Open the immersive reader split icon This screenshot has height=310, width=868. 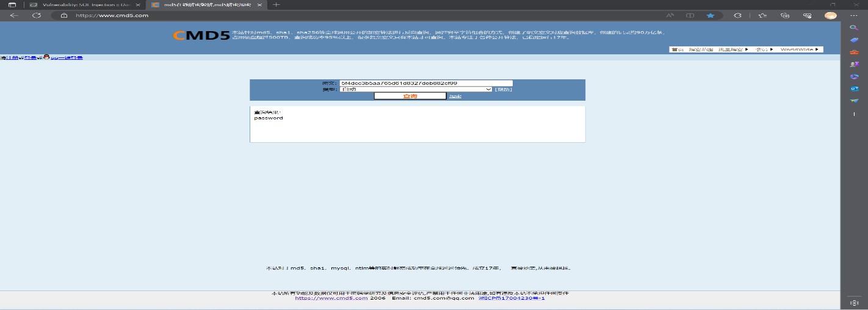tap(690, 15)
